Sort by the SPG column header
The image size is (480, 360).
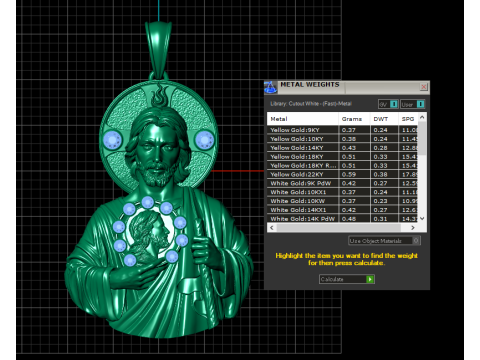point(408,119)
